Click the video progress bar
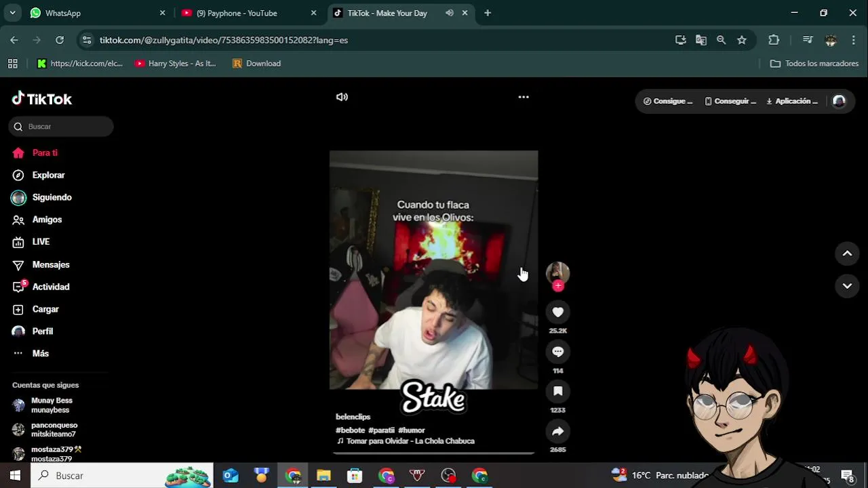868x488 pixels. point(434,453)
